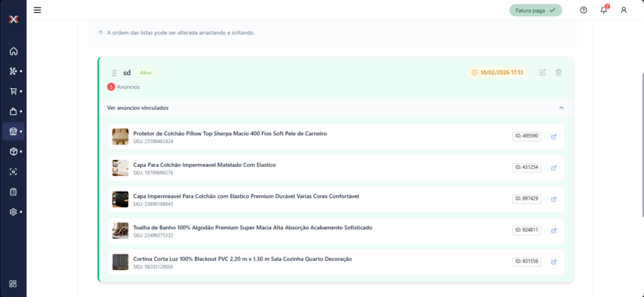Edit the 'sd' list
Image resolution: width=644 pixels, height=297 pixels.
click(x=542, y=73)
